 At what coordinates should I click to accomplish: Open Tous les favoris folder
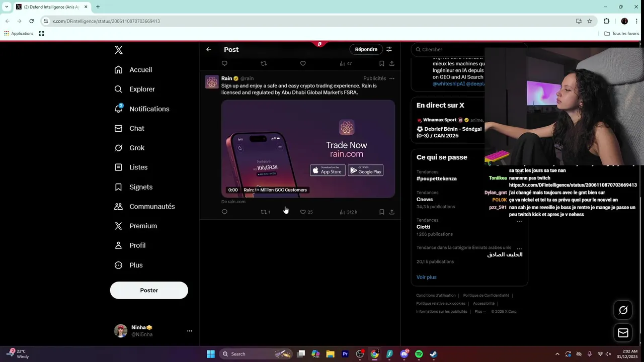coord(622,34)
